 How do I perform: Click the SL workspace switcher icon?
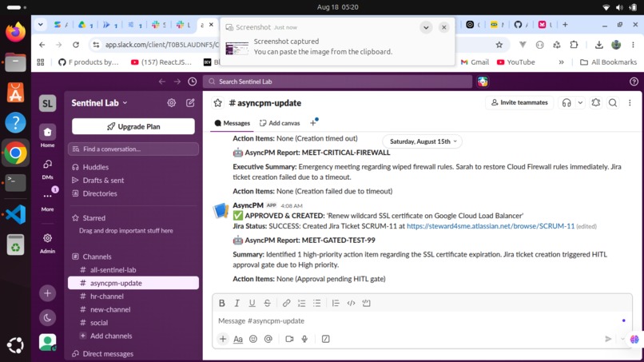(47, 103)
